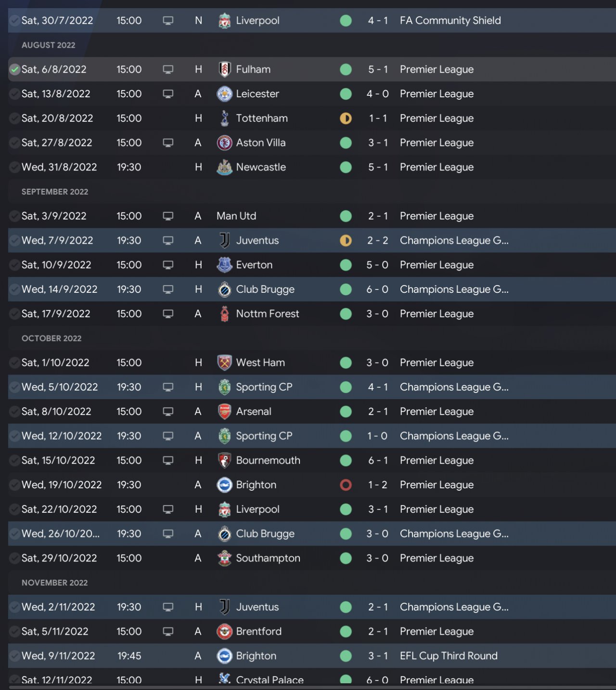Toggle the checkmark for Everton fixture on 10/9/2022
Image resolution: width=616 pixels, height=690 pixels.
[x=14, y=265]
